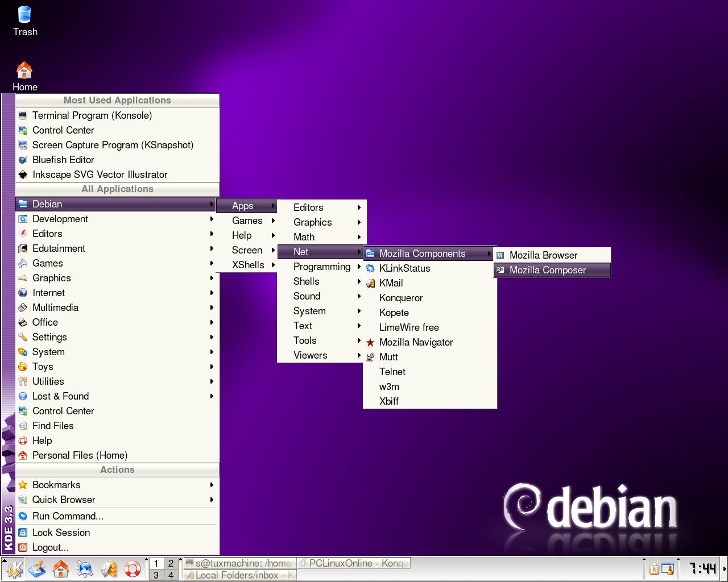Expand the Graphics arrow in main menu
Image resolution: width=728 pixels, height=582 pixels.
212,278
